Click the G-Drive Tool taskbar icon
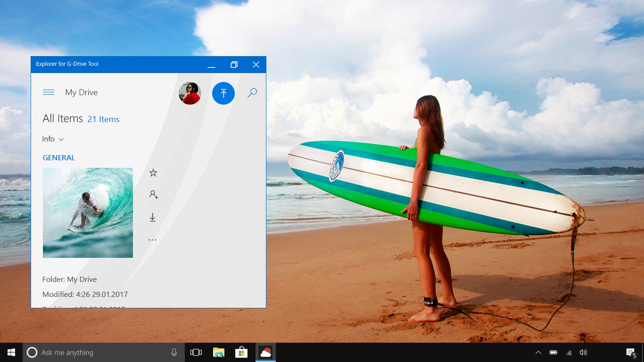 (265, 352)
